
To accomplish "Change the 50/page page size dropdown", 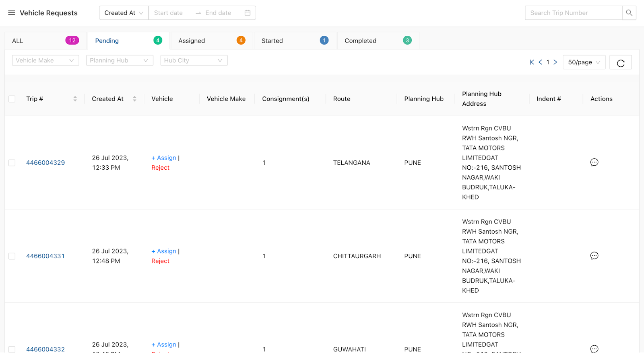I will click(x=584, y=62).
